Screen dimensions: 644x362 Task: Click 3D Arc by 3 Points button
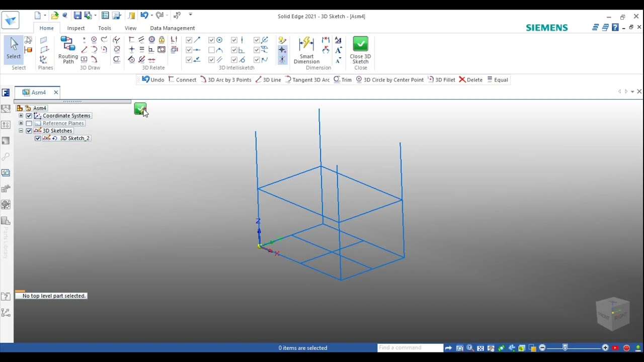pos(225,79)
